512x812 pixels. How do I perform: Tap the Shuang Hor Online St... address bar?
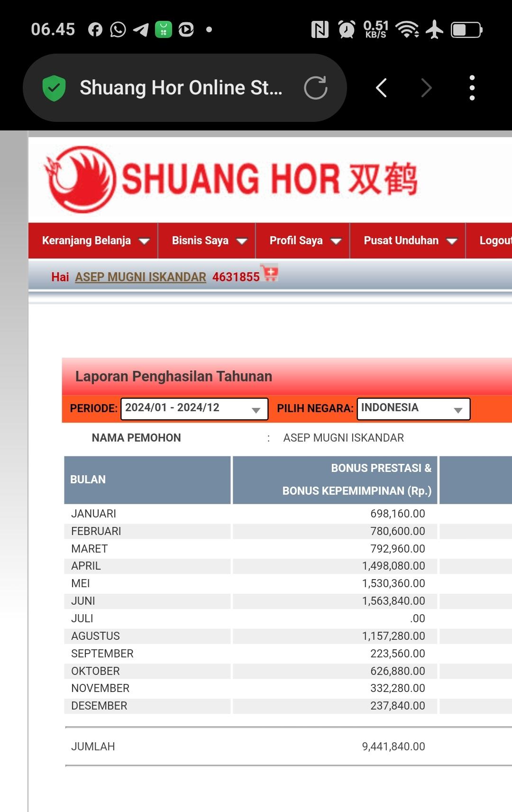184,88
